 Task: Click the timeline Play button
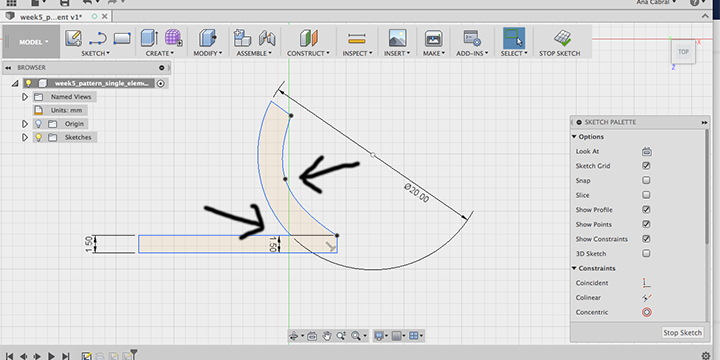coord(51,356)
